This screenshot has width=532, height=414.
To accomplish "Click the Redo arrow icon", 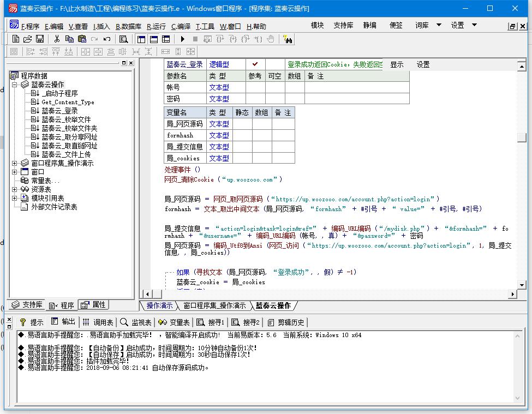I will 94,39.
